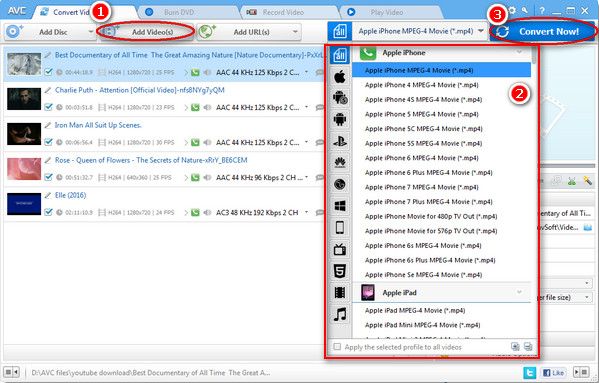Switch to the Burn DVD tab

(x=187, y=12)
